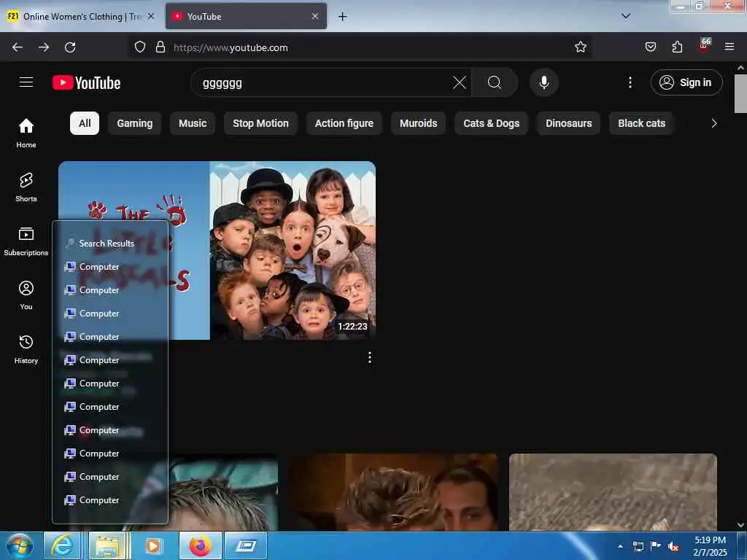
Task: Go forward with the browser forward arrow
Action: pyautogui.click(x=44, y=47)
